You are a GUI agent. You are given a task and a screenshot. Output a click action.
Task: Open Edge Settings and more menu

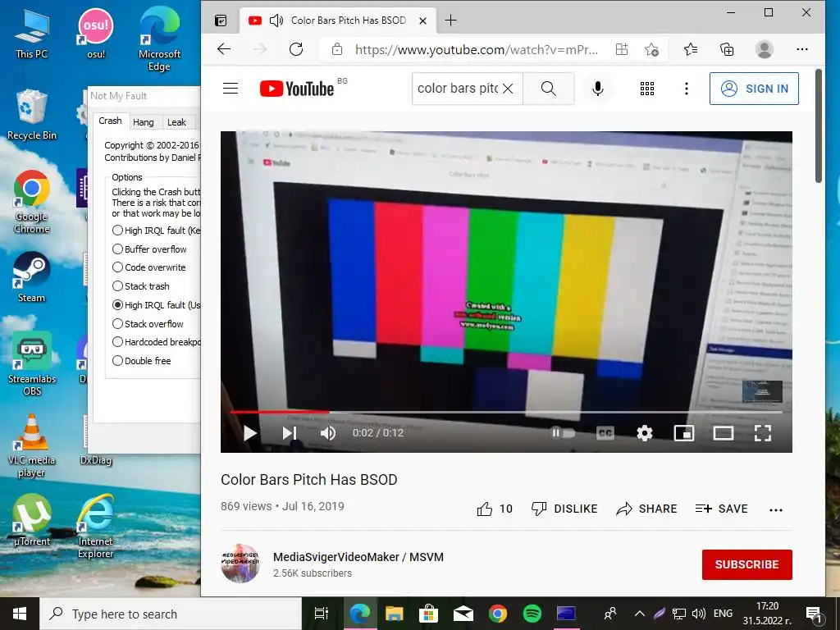click(x=802, y=49)
